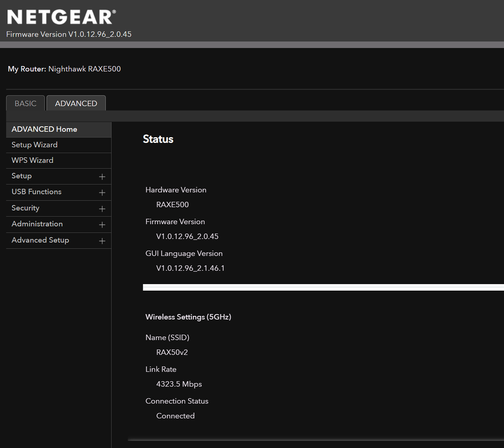504x448 pixels.
Task: Open the WPS Wizard page
Action: point(32,160)
